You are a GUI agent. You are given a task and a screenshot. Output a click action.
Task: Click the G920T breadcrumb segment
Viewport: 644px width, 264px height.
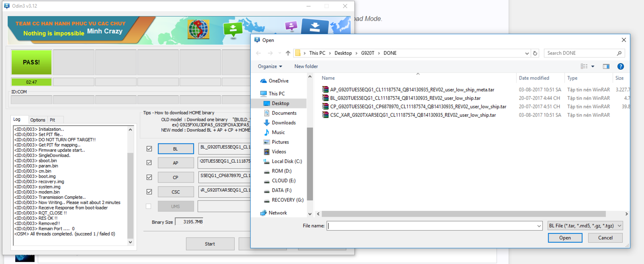367,53
